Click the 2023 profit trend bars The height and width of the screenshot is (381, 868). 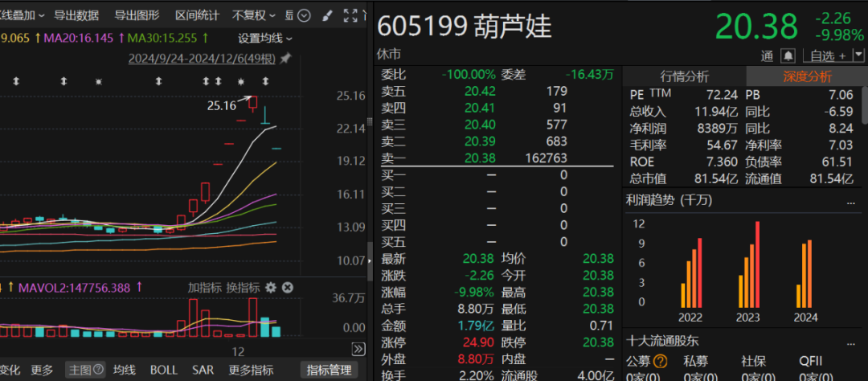(749, 264)
